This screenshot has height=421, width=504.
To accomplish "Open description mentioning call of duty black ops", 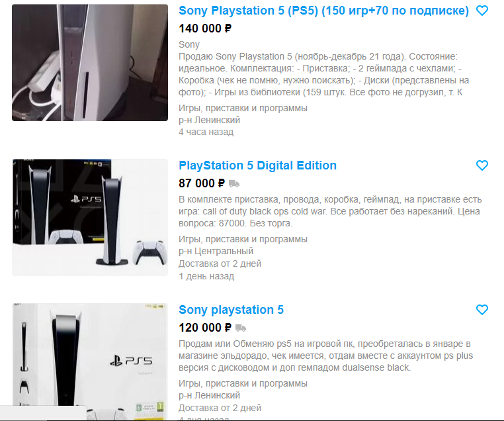I will [330, 211].
